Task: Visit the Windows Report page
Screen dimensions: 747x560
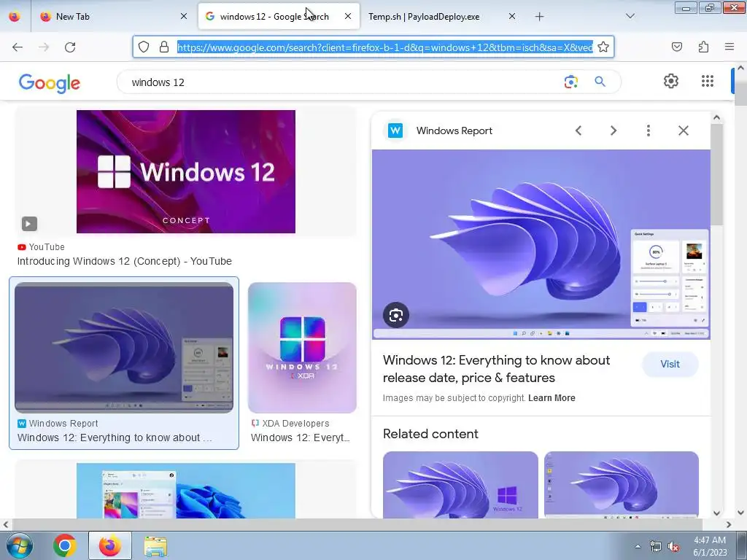Action: tap(670, 364)
